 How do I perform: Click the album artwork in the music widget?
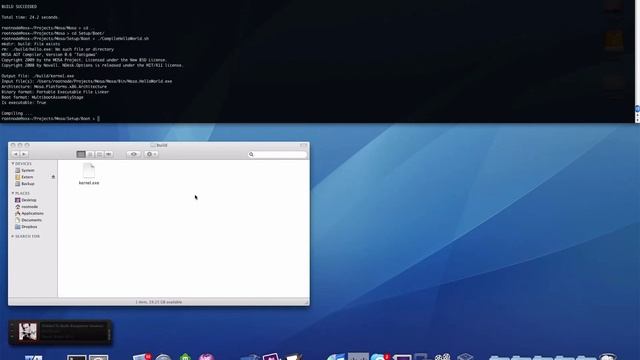[x=28, y=332]
